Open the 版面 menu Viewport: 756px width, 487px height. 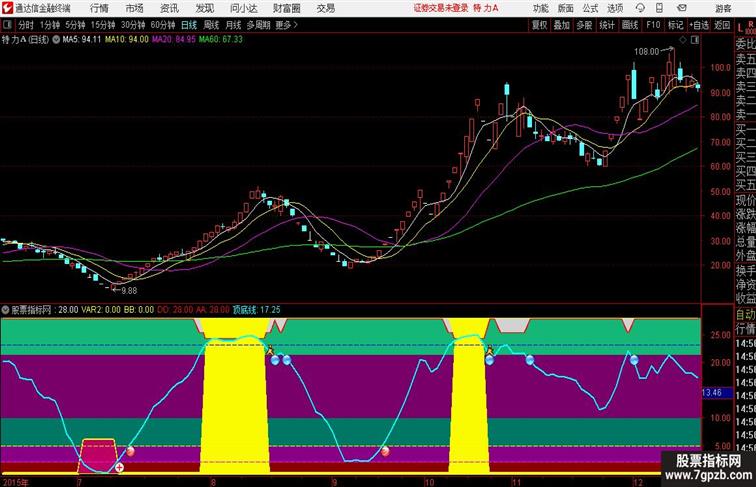point(566,8)
